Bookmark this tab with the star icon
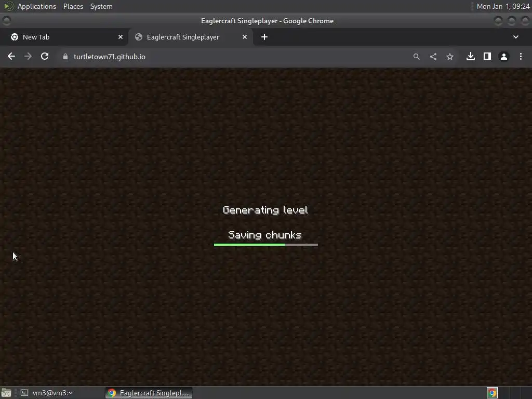532x399 pixels. [x=449, y=57]
